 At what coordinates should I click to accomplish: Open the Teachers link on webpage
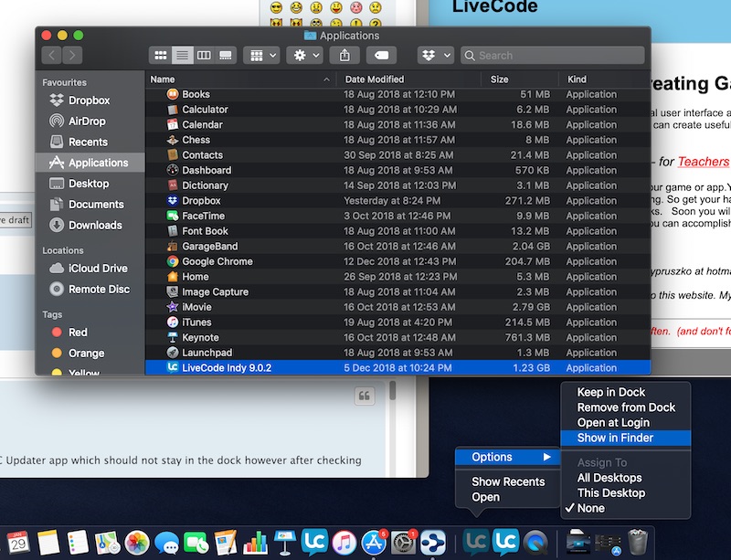(703, 162)
